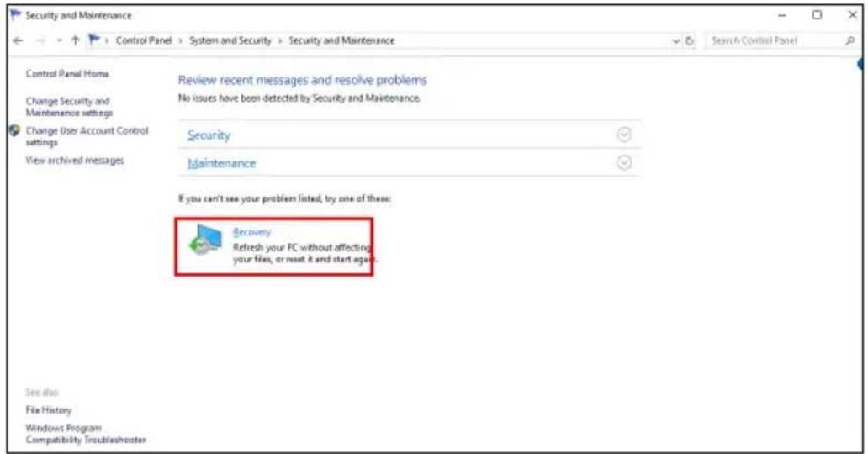Screen dimensions: 868x454
Task: Click the search magnifier icon
Action: [849, 40]
